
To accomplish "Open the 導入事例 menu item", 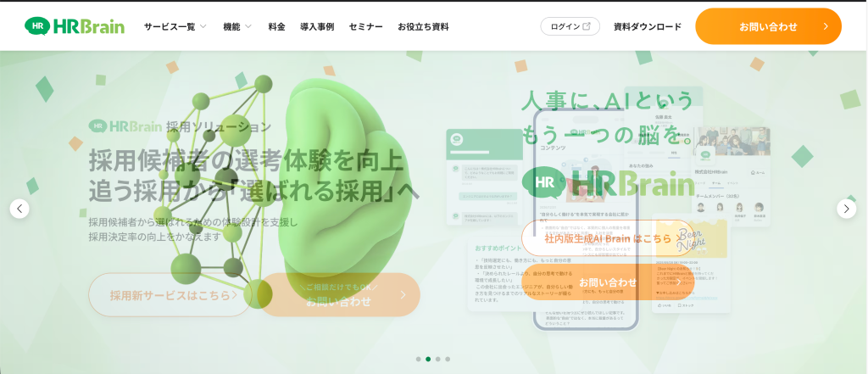I will (317, 26).
